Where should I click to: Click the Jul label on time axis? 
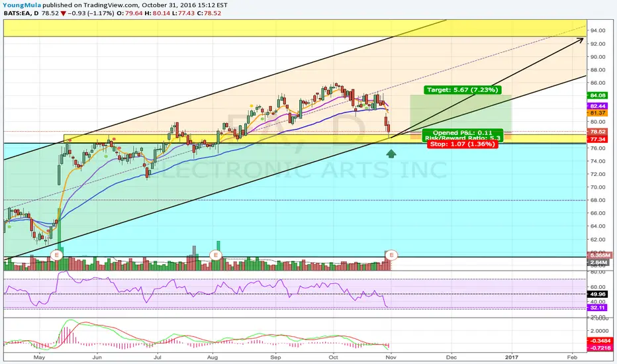tap(158, 357)
